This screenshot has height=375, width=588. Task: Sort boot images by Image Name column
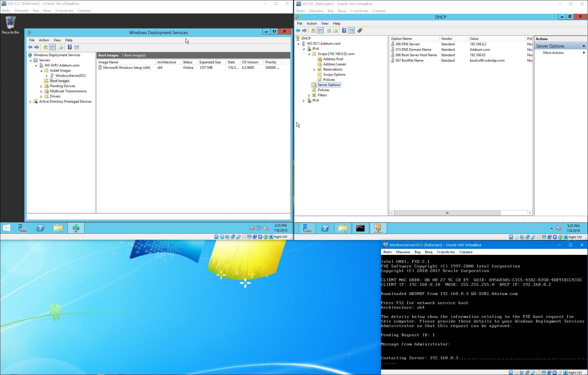[126, 62]
